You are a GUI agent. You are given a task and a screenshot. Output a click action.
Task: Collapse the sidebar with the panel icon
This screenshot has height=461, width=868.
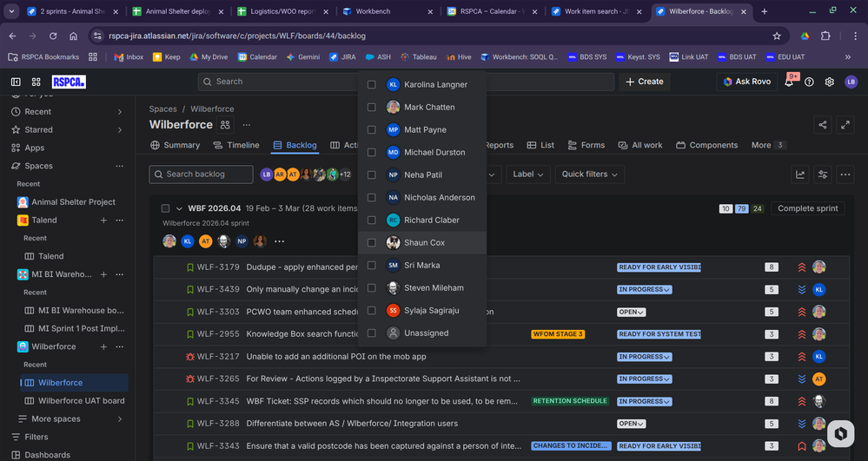16,82
